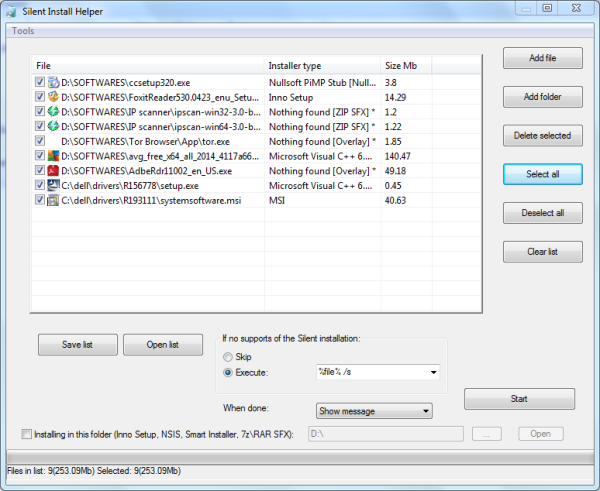Sort by Size Mb column header
The height and width of the screenshot is (491, 600).
[406, 65]
